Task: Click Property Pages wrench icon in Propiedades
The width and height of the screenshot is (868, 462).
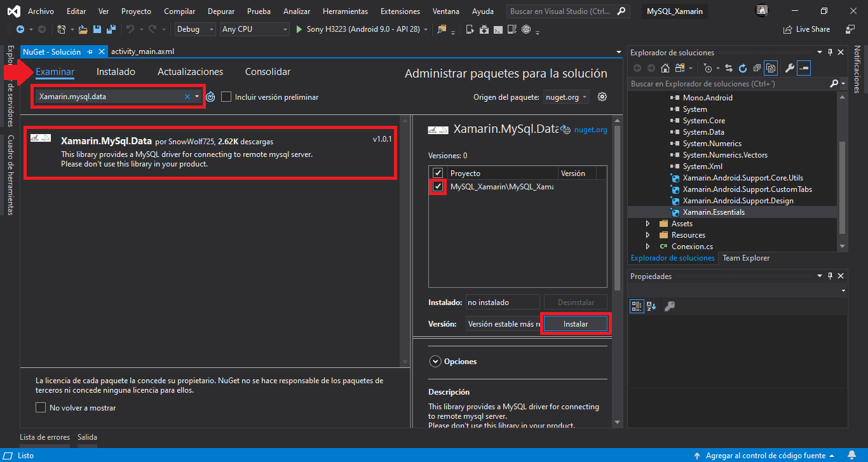Action: pyautogui.click(x=669, y=306)
